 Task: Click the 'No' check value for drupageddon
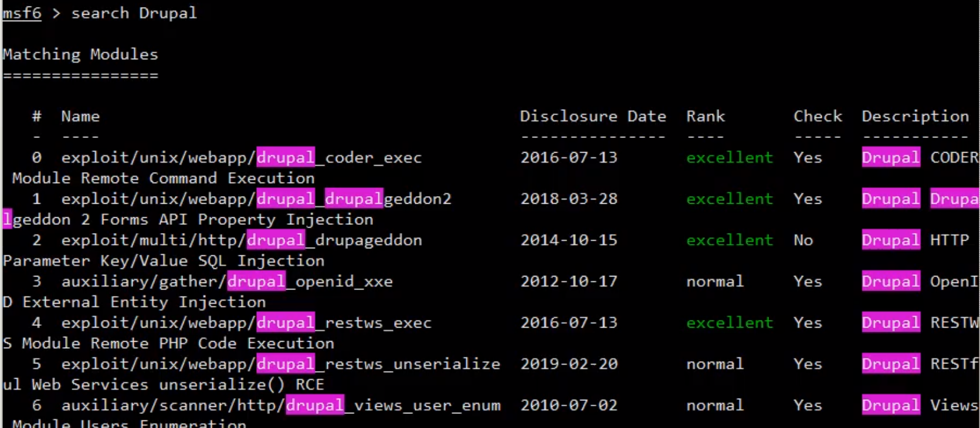click(x=803, y=240)
